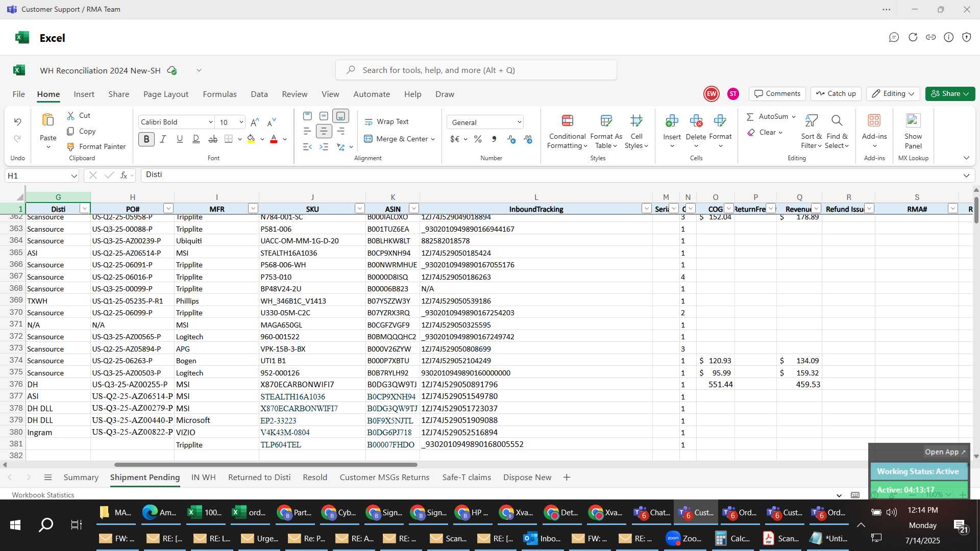Toggle Top Align button
Image resolution: width=980 pixels, height=551 pixels.
307,116
